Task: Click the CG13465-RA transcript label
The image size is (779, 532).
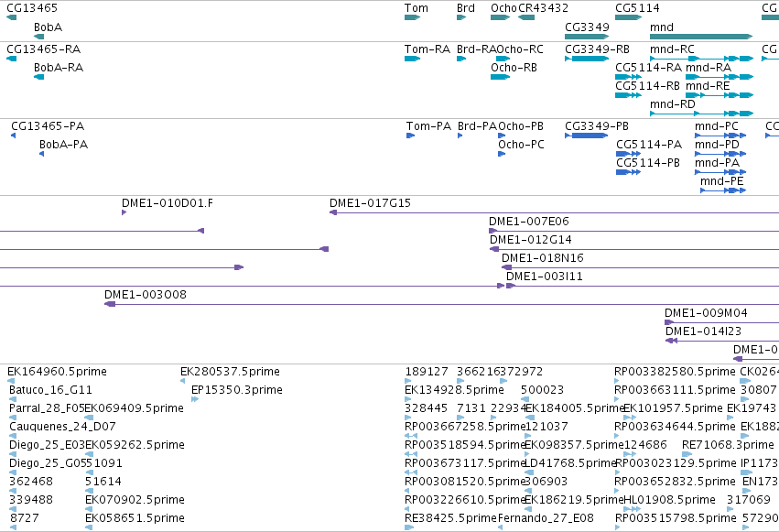Action: 44,49
